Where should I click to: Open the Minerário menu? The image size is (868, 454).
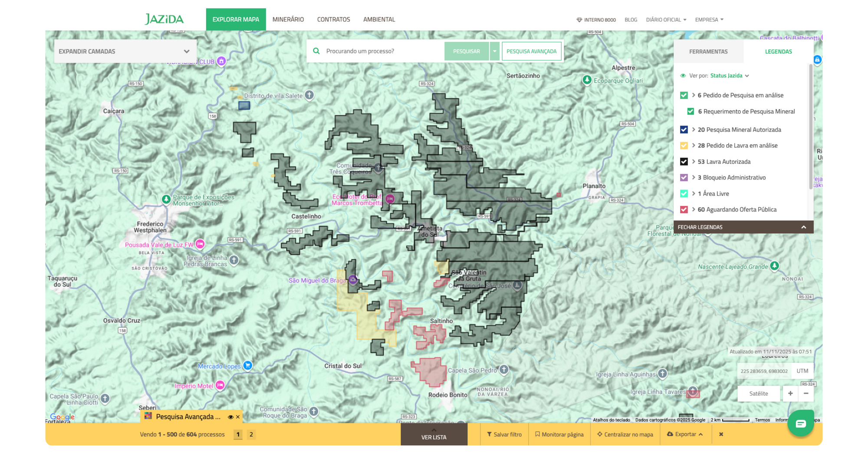[288, 20]
